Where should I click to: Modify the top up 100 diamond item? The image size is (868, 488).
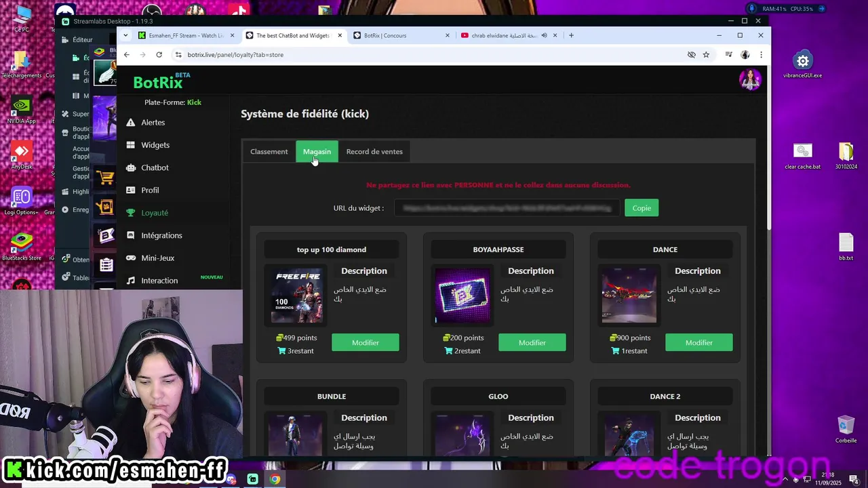point(366,343)
